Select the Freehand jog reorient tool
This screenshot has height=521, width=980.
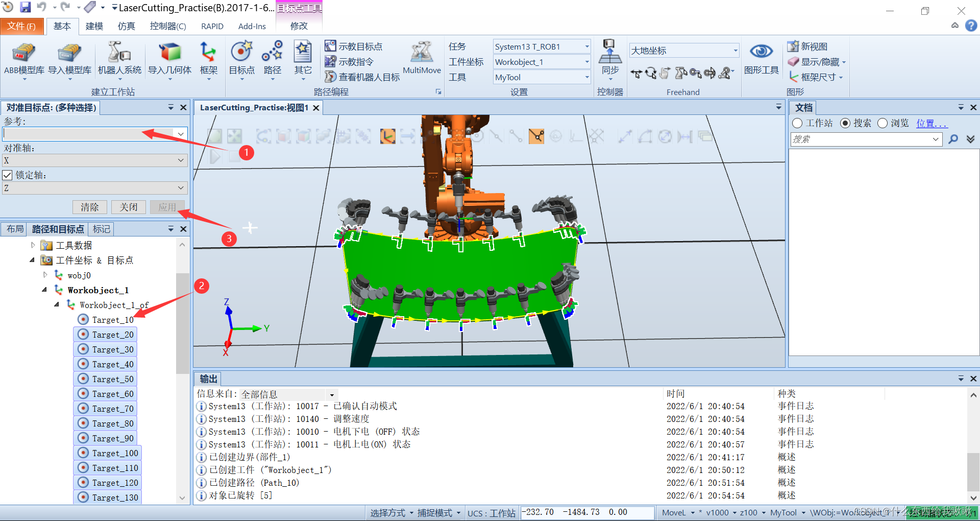click(709, 74)
